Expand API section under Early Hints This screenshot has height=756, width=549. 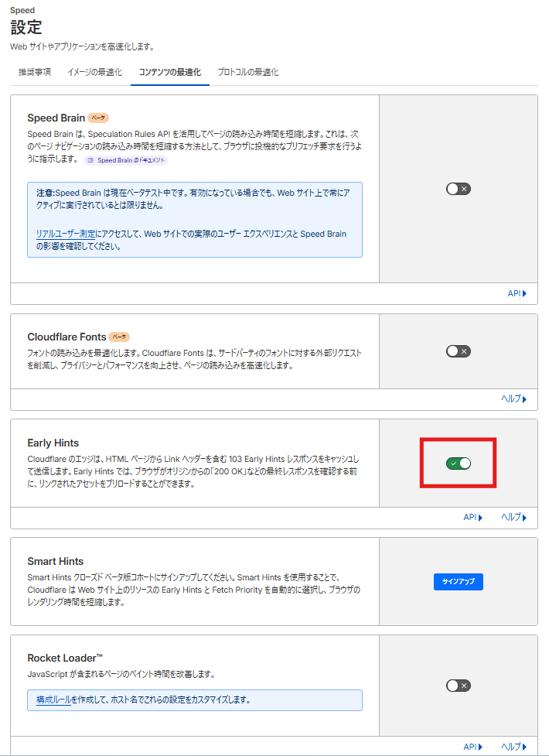click(472, 518)
